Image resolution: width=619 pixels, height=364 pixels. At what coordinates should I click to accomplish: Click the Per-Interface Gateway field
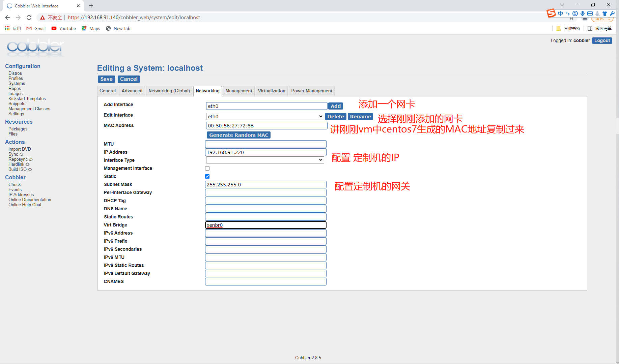(266, 192)
